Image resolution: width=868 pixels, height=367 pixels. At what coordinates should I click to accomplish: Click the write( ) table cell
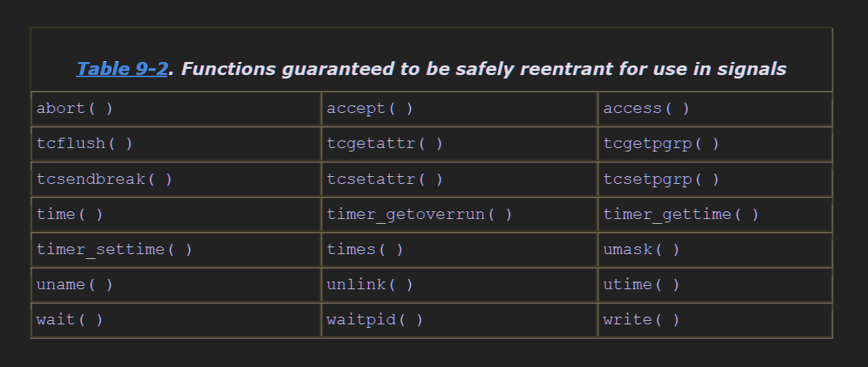click(x=715, y=320)
